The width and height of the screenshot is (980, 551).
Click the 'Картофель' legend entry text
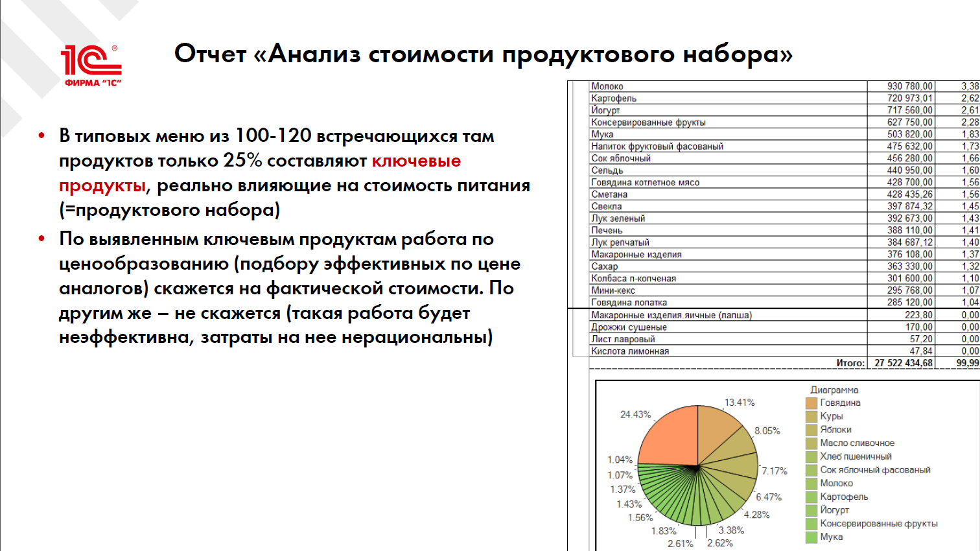[844, 497]
